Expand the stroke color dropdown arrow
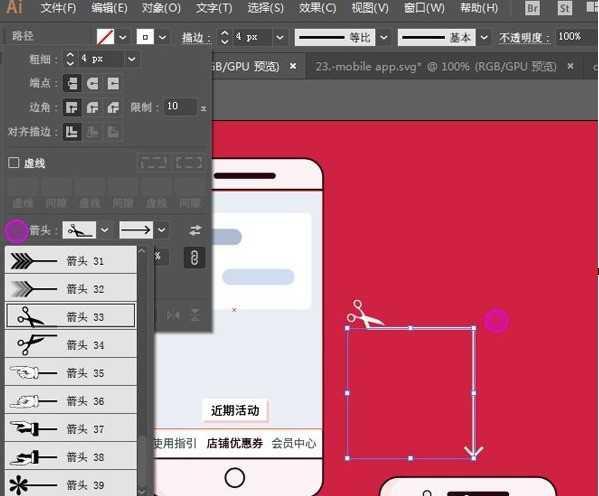The height and width of the screenshot is (496, 599). 162,37
